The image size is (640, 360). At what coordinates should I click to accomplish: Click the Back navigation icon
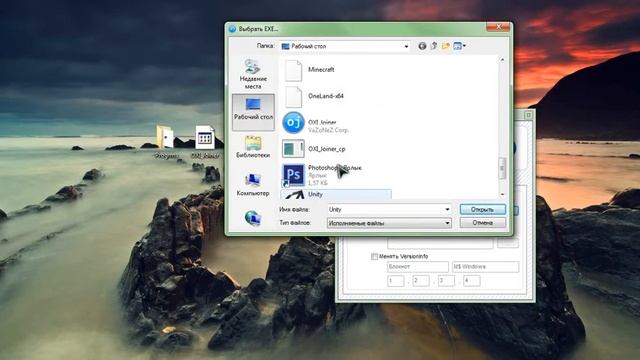pyautogui.click(x=422, y=46)
